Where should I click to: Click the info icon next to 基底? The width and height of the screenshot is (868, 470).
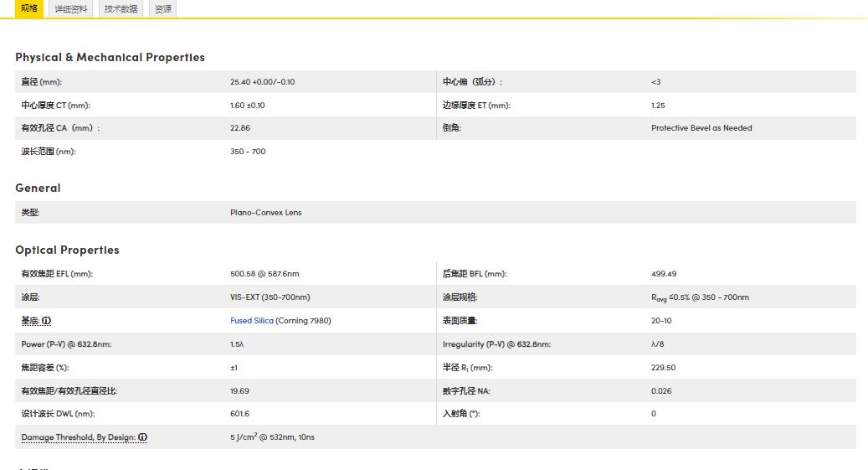tap(47, 321)
